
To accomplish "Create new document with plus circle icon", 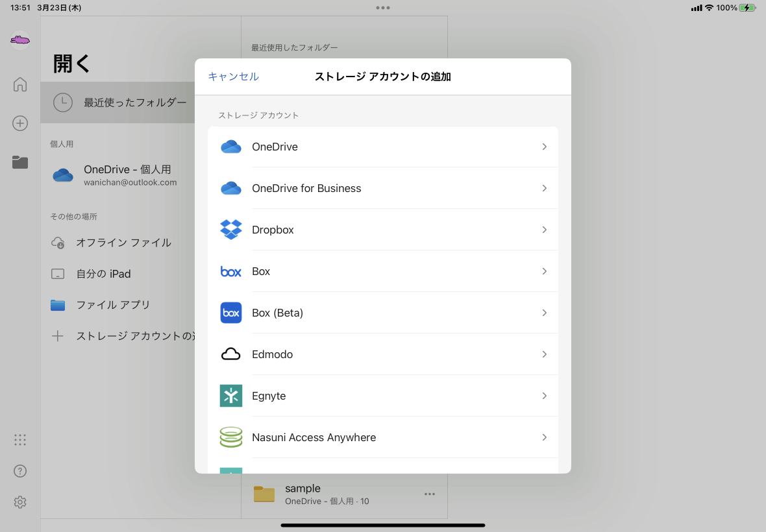I will coord(20,123).
